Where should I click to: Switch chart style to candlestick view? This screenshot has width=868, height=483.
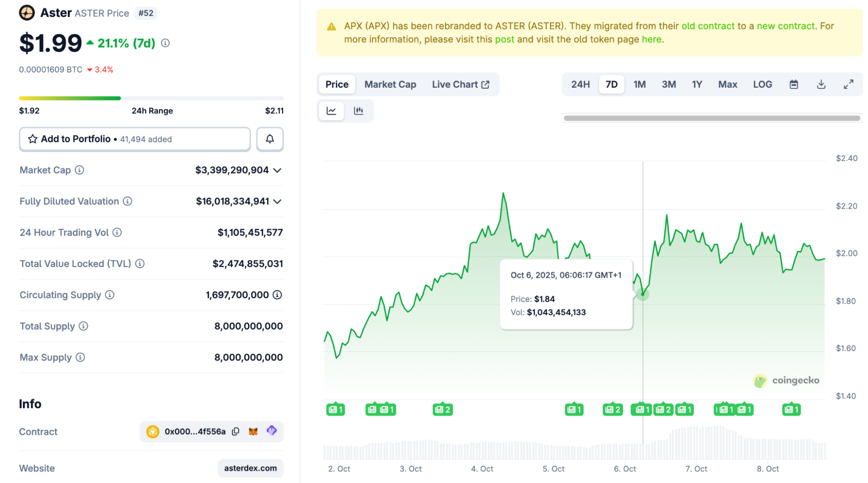[359, 111]
